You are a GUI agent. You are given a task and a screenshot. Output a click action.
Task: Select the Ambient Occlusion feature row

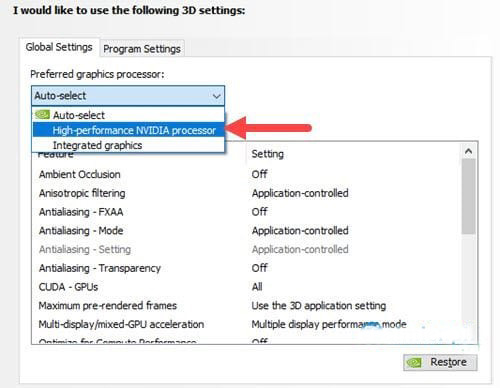(x=246, y=174)
